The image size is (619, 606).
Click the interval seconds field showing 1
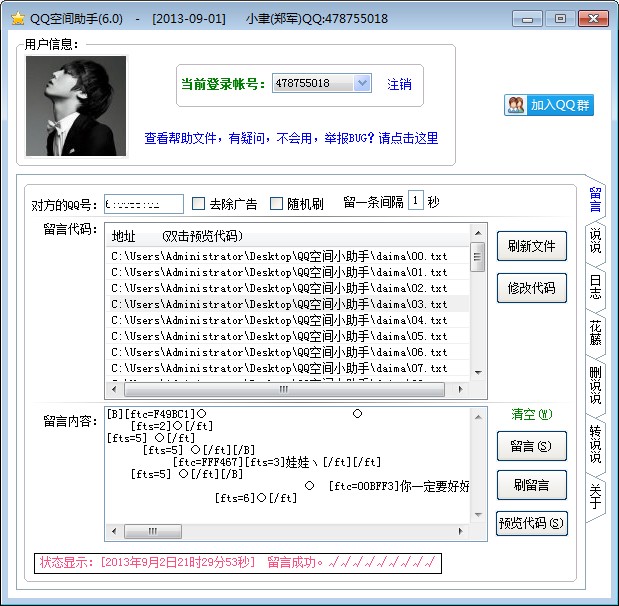click(x=415, y=201)
